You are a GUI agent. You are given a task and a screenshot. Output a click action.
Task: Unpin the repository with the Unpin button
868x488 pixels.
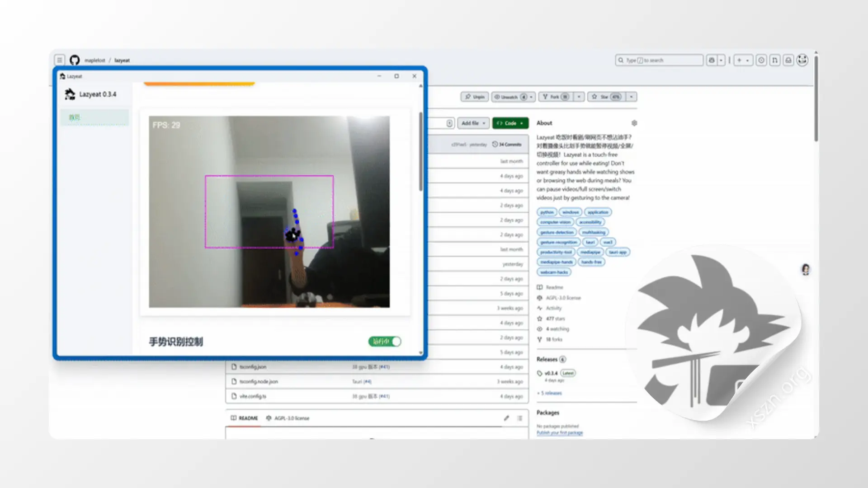(x=475, y=97)
